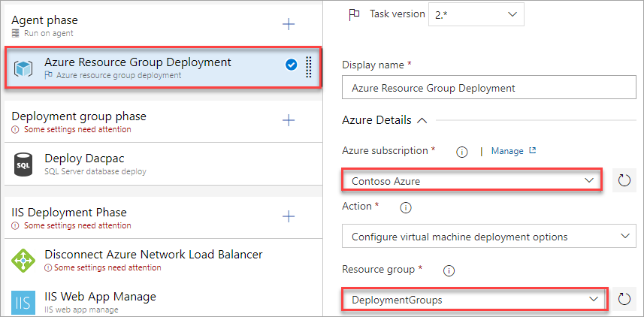Click the Azure Resource Group Deployment cube icon
This screenshot has height=317, width=644.
24,68
